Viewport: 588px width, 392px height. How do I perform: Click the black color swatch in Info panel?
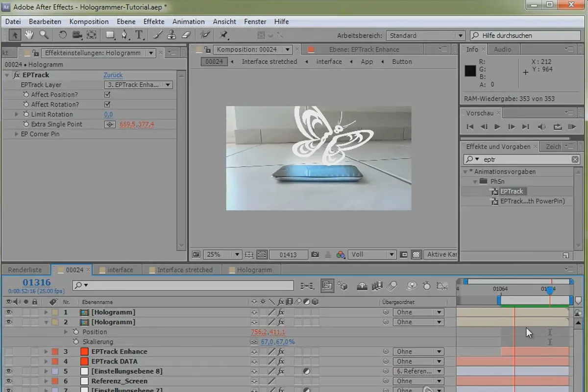[470, 71]
